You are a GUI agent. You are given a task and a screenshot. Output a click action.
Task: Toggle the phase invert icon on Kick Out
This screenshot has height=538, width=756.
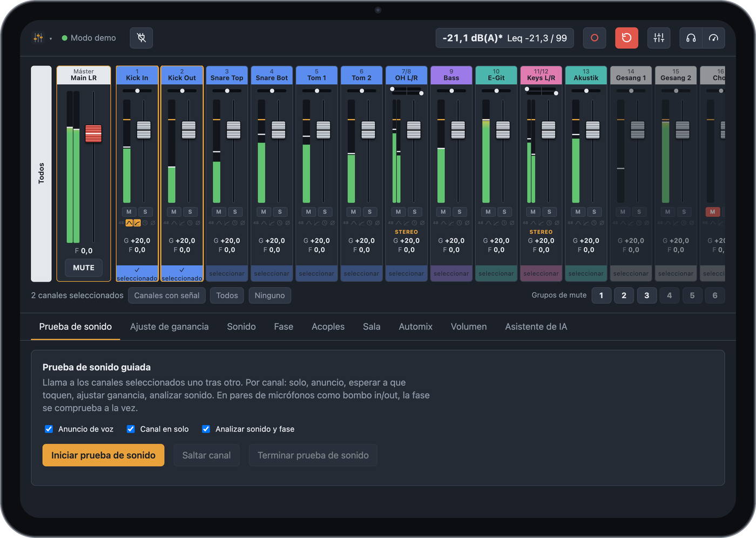click(198, 223)
